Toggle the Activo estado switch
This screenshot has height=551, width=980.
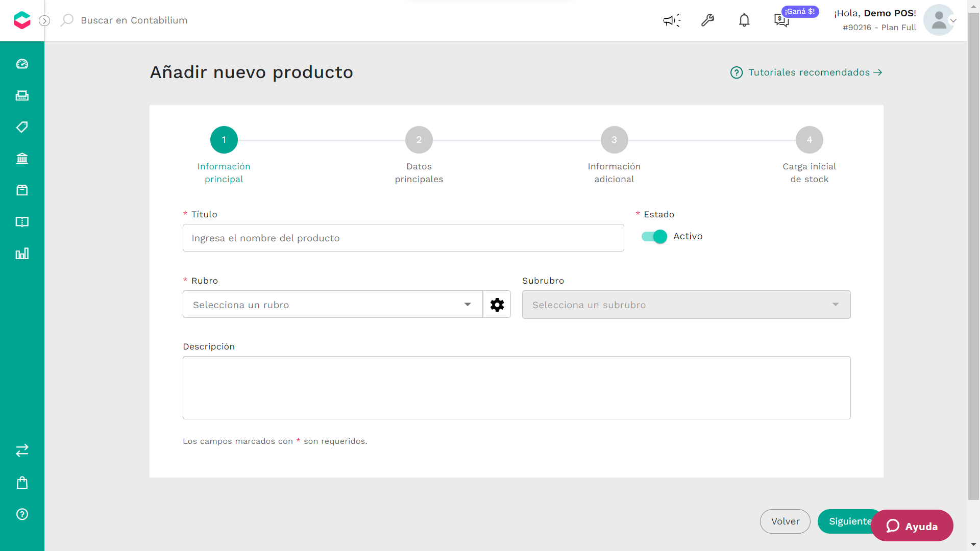[x=654, y=237]
